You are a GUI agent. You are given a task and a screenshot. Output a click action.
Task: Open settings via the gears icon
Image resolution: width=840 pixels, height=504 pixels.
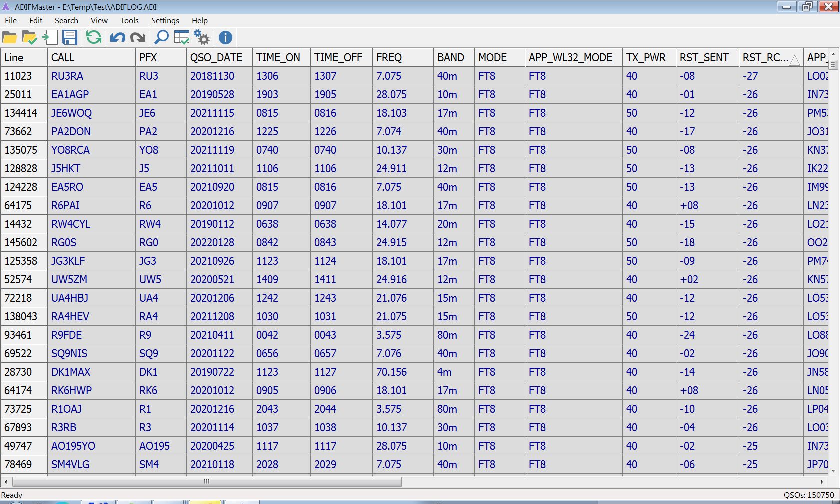[x=202, y=38]
